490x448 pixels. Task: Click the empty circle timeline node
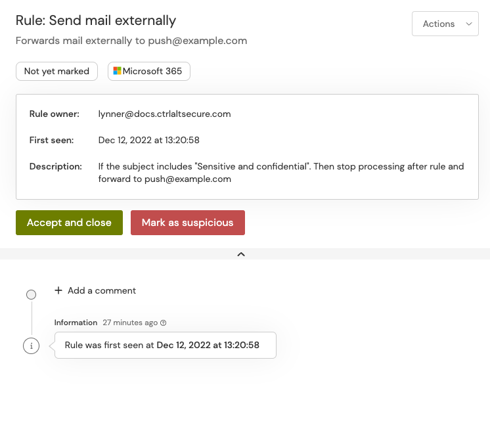pyautogui.click(x=31, y=294)
